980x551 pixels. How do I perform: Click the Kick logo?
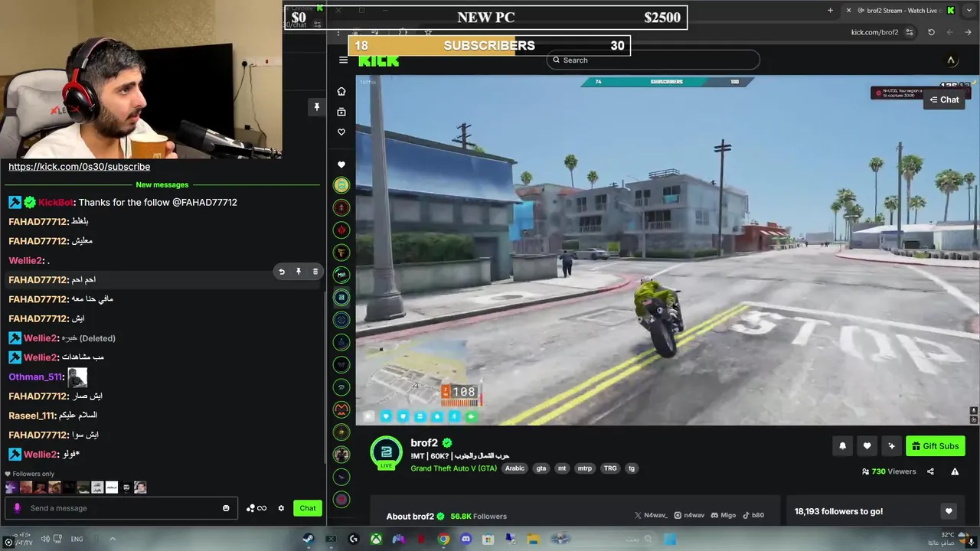pos(379,60)
